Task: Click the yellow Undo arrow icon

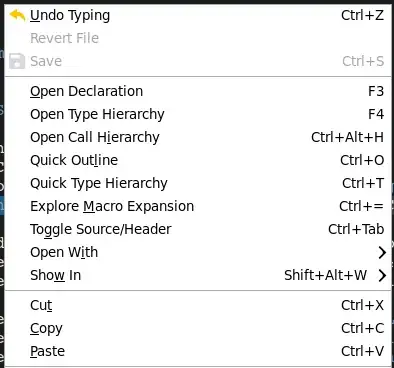Action: coord(17,15)
